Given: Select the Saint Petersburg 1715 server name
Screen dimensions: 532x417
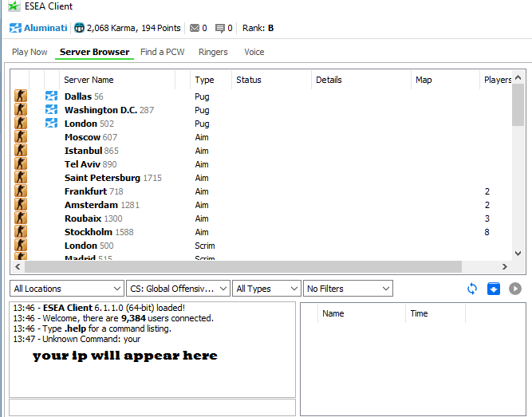Looking at the screenshot, I should [113, 178].
